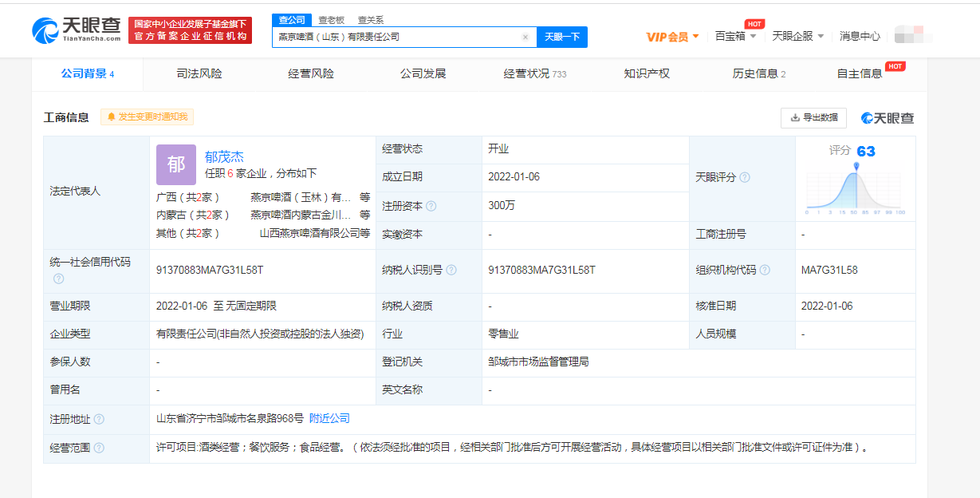Click the 企业类型 value text

[x=260, y=334]
